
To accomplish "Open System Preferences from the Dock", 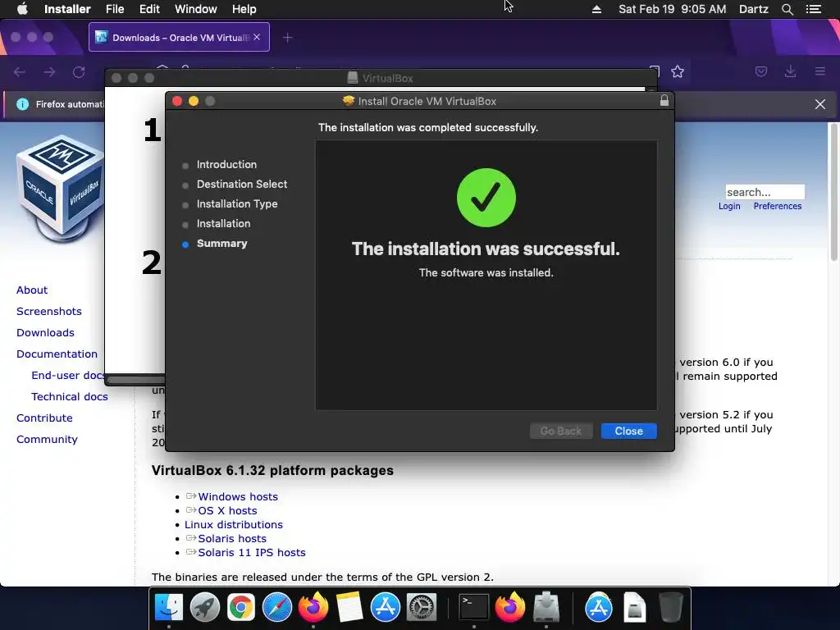I will (422, 608).
